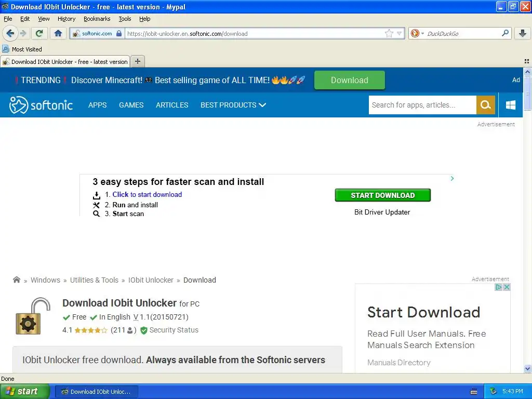Image resolution: width=532 pixels, height=399 pixels.
Task: Click the Softonic logo
Action: click(x=41, y=105)
